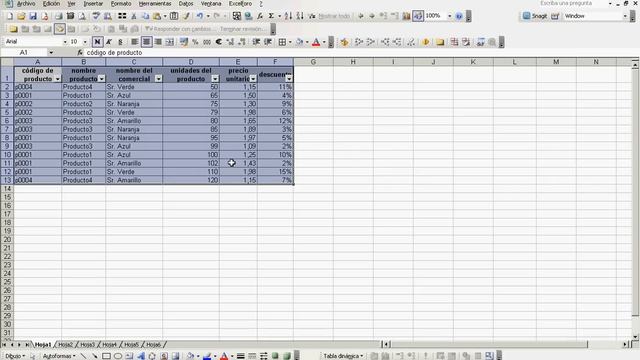This screenshot has height=360, width=640.
Task: Click the Open file icon
Action: pyautogui.click(x=21, y=16)
